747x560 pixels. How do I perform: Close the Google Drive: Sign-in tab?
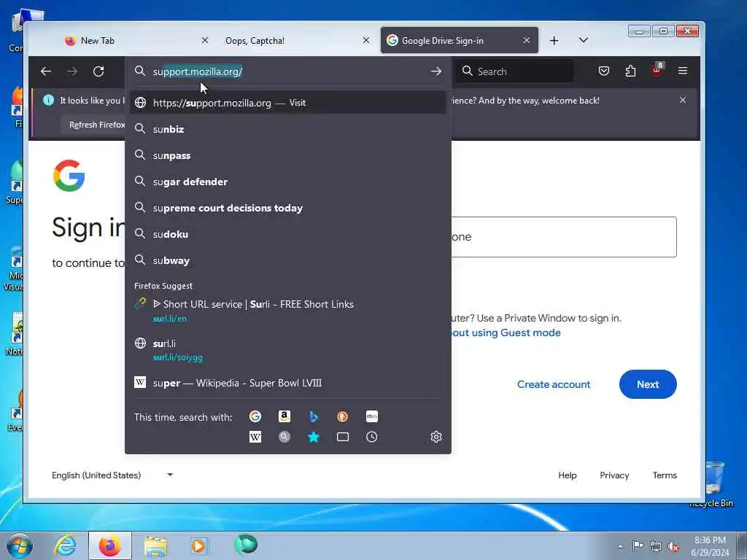point(527,41)
